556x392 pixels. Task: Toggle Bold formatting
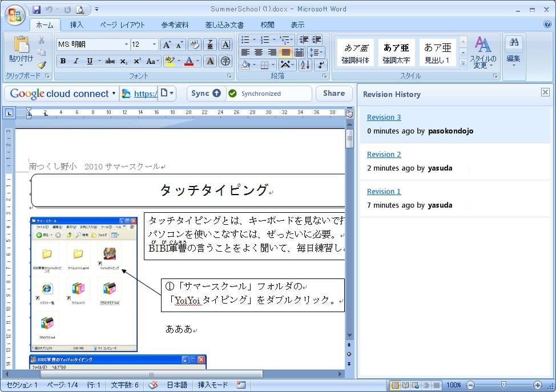click(x=63, y=61)
